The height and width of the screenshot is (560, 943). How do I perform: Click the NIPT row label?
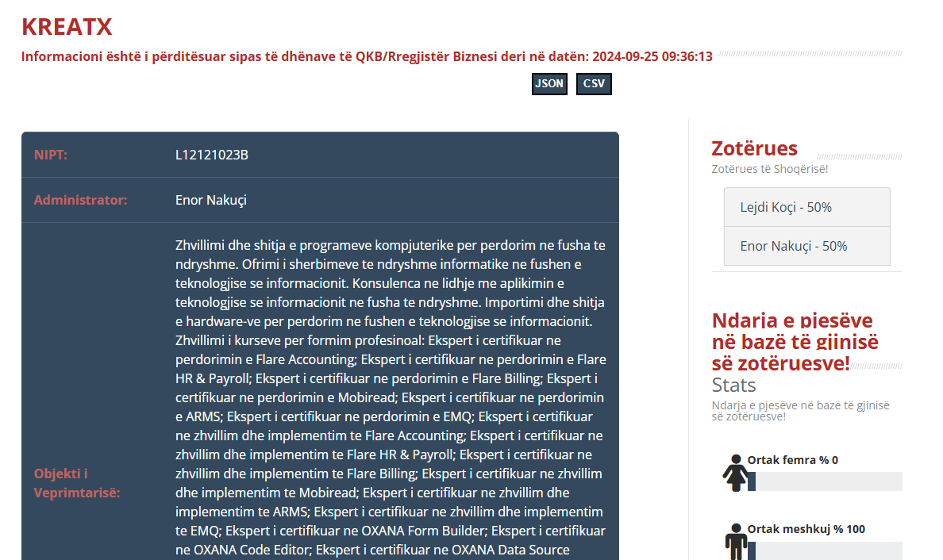click(x=51, y=155)
